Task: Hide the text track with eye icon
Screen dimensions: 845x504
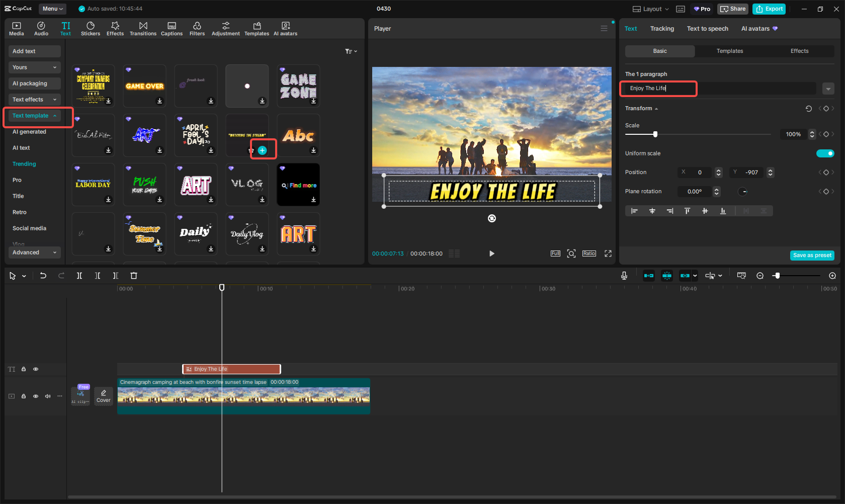Action: pos(36,369)
